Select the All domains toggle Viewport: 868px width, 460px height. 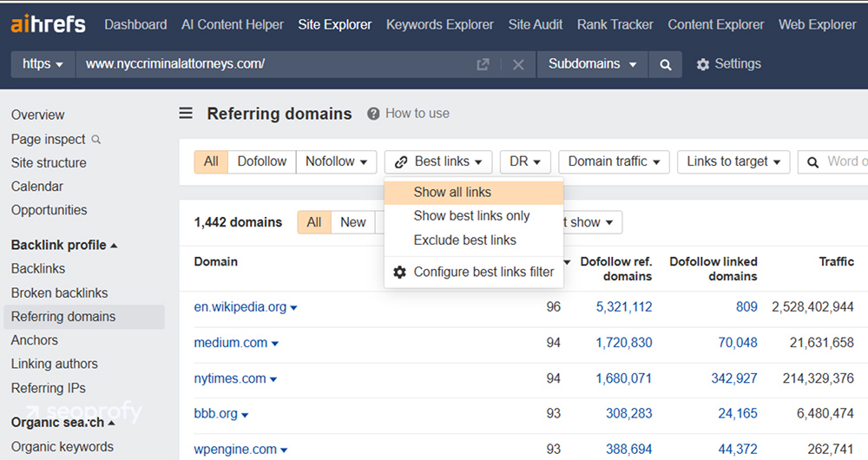click(314, 222)
